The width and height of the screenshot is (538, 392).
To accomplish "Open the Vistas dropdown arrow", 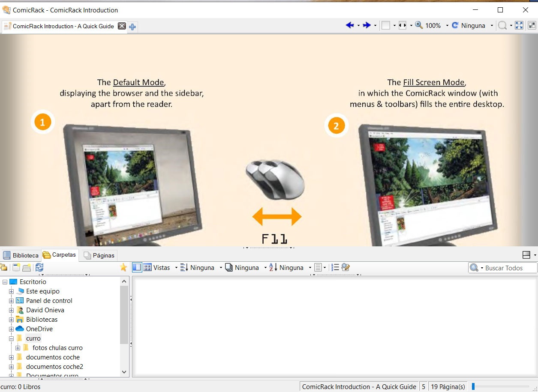I will coord(176,268).
